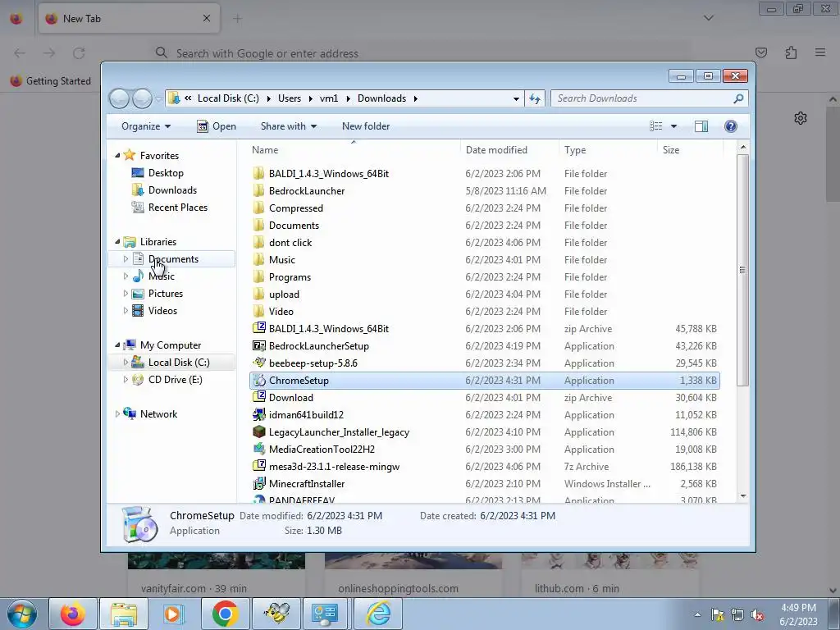Select the BedrockLauncherSetup application icon
Image resolution: width=840 pixels, height=630 pixels.
pos(259,346)
